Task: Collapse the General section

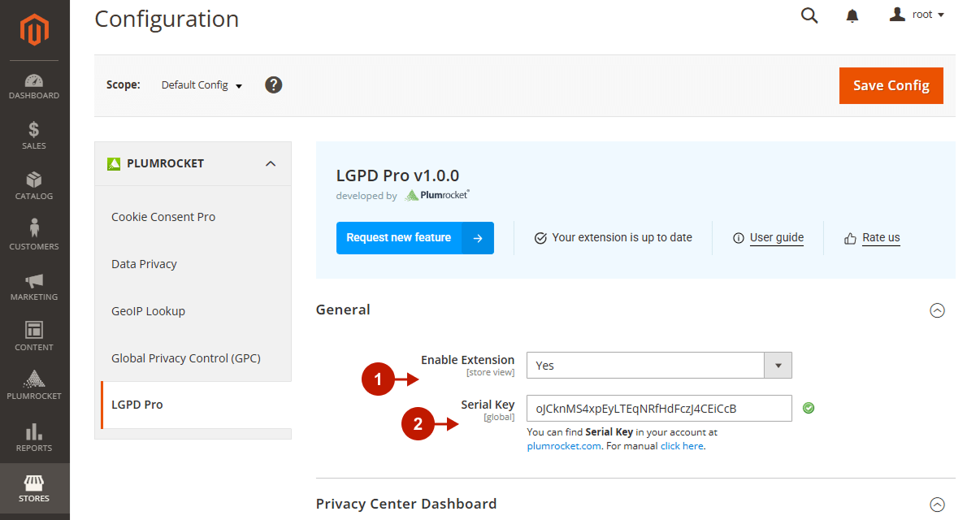Action: tap(937, 310)
